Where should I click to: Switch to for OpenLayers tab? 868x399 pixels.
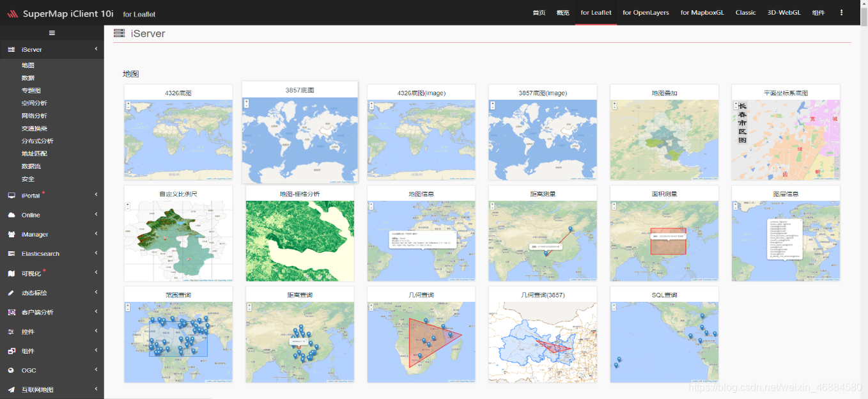pos(646,13)
